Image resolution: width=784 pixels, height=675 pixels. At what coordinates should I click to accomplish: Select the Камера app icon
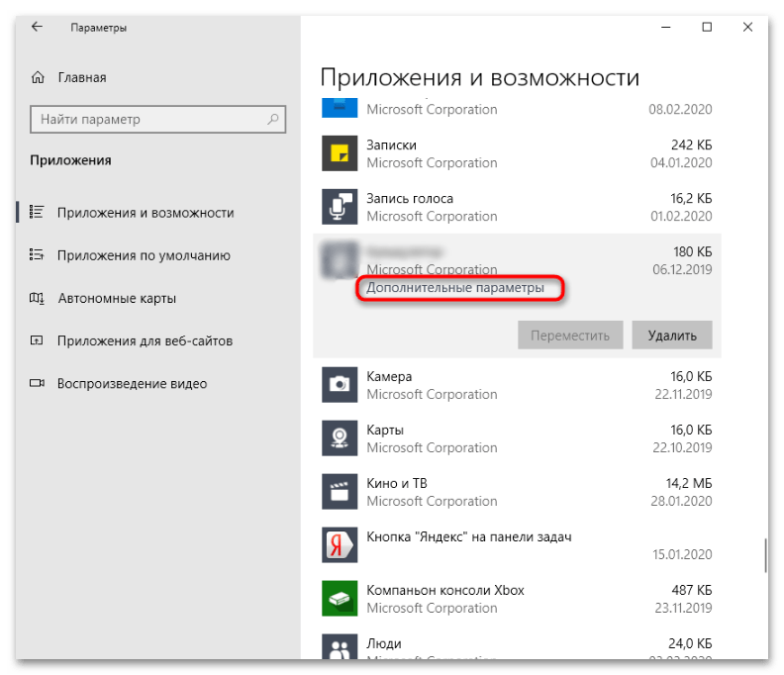click(x=340, y=384)
